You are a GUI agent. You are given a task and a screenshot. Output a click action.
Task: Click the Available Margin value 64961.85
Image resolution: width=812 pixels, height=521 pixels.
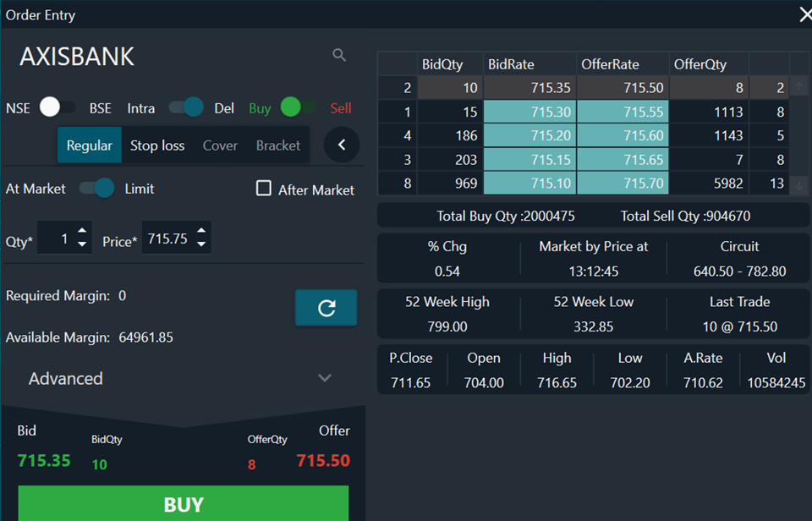click(146, 337)
